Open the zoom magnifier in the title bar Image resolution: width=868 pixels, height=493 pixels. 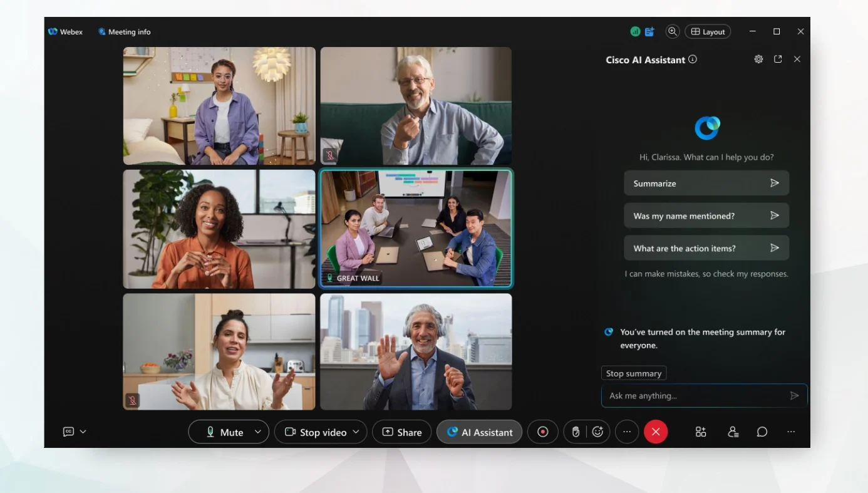pos(672,31)
